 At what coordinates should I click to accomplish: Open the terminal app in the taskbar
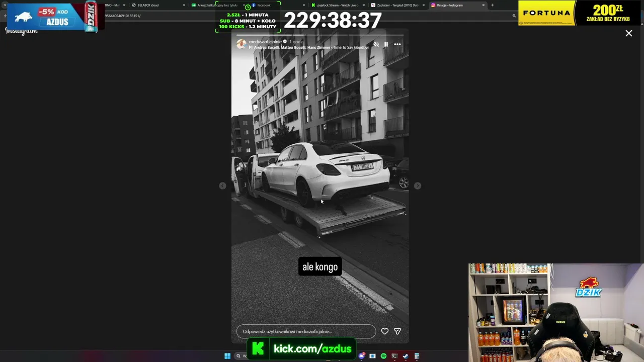394,356
